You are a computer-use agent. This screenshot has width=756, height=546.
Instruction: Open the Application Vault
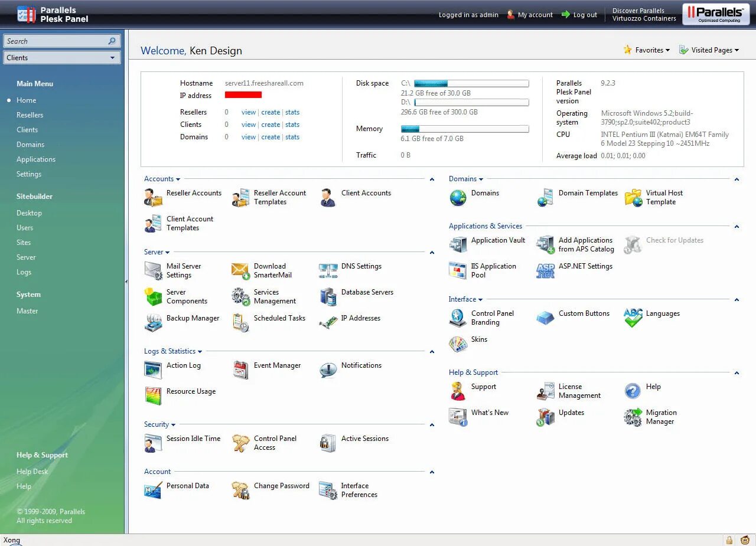click(499, 240)
